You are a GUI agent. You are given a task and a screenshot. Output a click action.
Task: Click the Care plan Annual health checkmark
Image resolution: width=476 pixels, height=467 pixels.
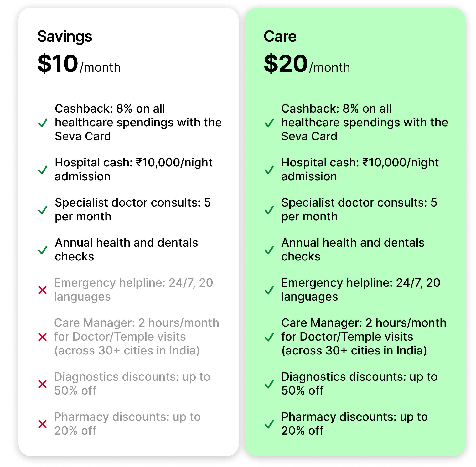point(269,250)
